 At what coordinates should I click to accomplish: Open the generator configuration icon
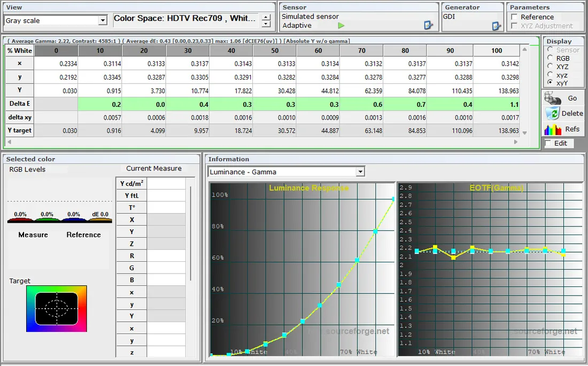click(496, 26)
